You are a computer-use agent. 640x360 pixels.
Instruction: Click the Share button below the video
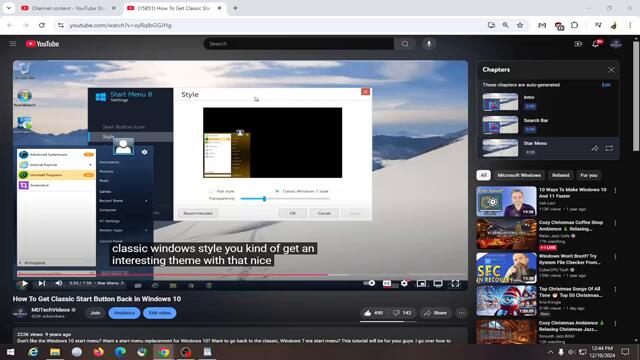coord(436,313)
